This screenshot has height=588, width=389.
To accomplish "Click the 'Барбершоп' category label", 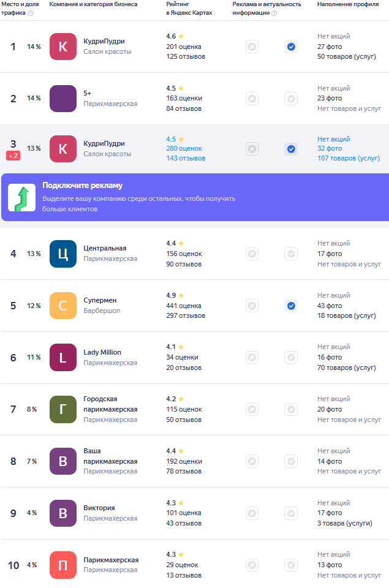I will click(102, 311).
